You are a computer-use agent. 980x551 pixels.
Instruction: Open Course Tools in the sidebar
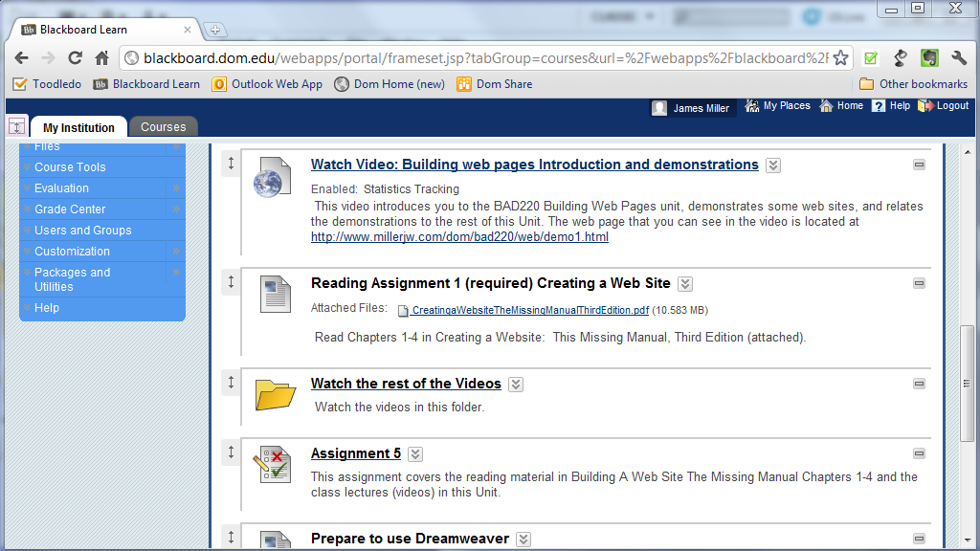click(x=70, y=167)
